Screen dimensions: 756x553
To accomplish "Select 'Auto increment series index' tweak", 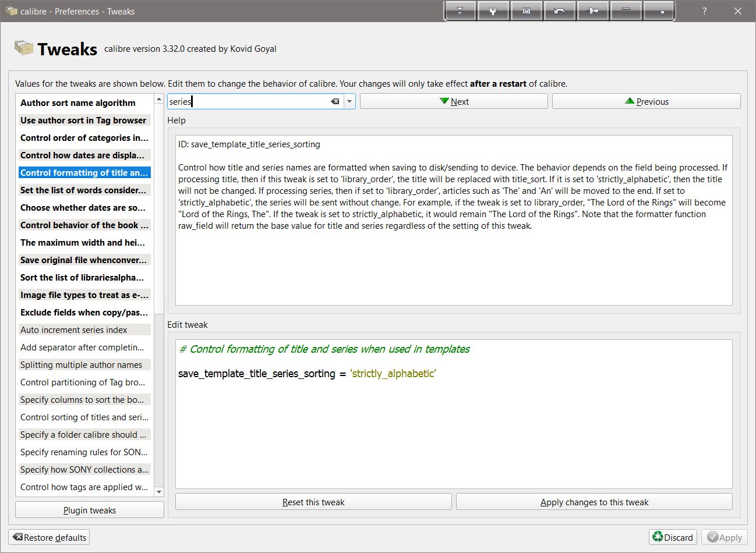I will tap(85, 330).
